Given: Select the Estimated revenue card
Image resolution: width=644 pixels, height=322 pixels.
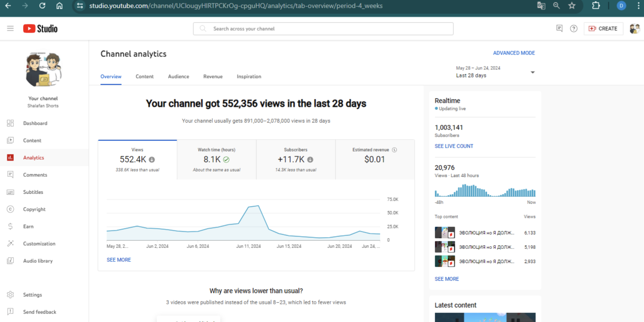Looking at the screenshot, I should [375, 160].
